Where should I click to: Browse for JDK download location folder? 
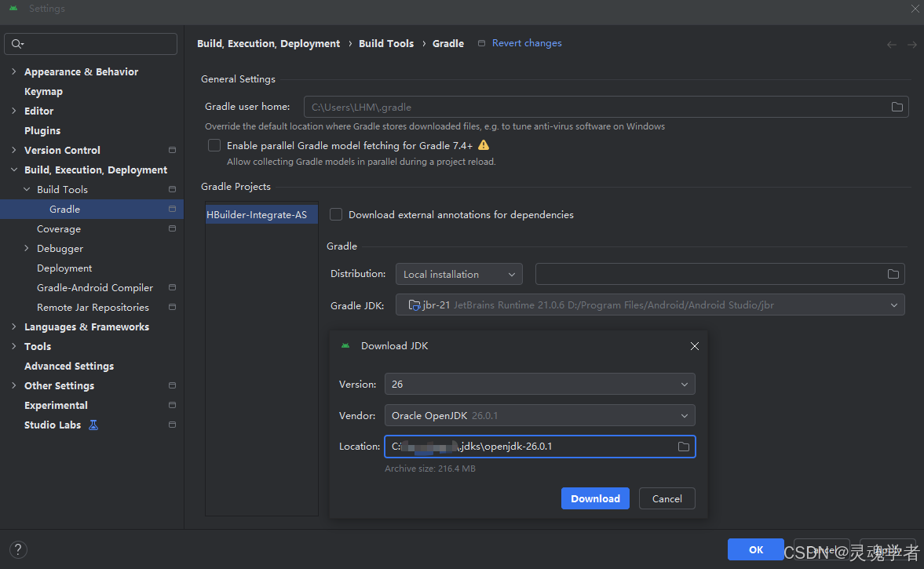[684, 447]
